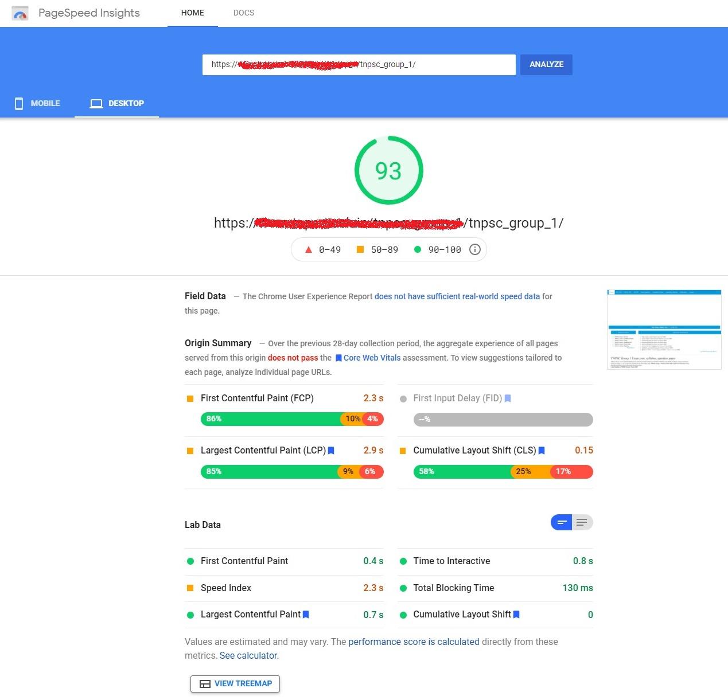Click the bookmark beside Largest Contentful Paint (LCP)

331,451
